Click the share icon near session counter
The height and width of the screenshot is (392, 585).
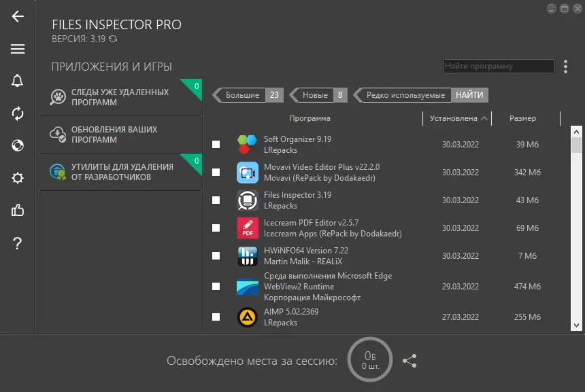409,361
